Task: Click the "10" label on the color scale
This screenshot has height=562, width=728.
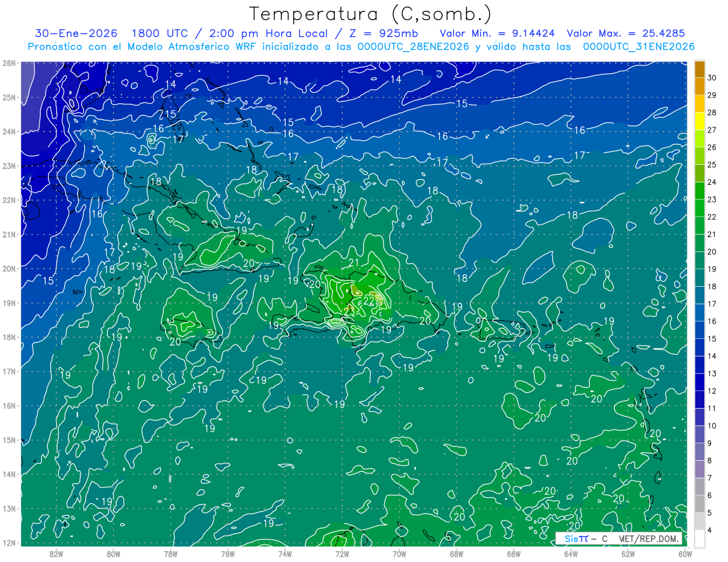Action: (x=712, y=426)
